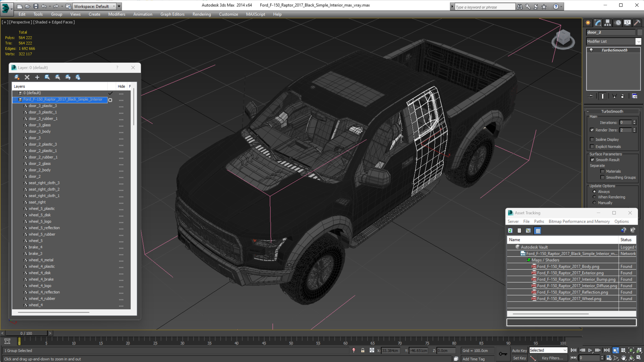Toggle the Smooth Result checkbox
The height and width of the screenshot is (362, 644).
pyautogui.click(x=592, y=160)
